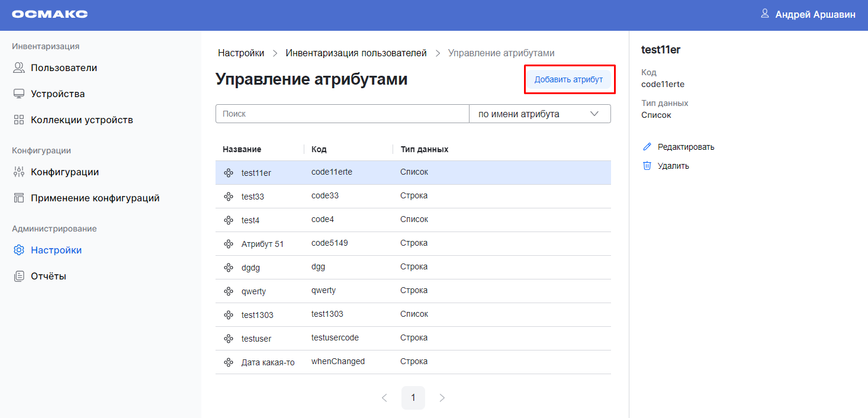
Task: Click the Device Collections grid icon
Action: click(19, 120)
